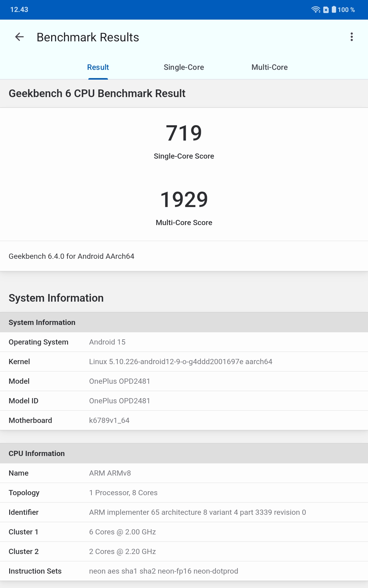
Task: Tap Geekbench 6.4.0 for Android AArch64 text
Action: [71, 256]
